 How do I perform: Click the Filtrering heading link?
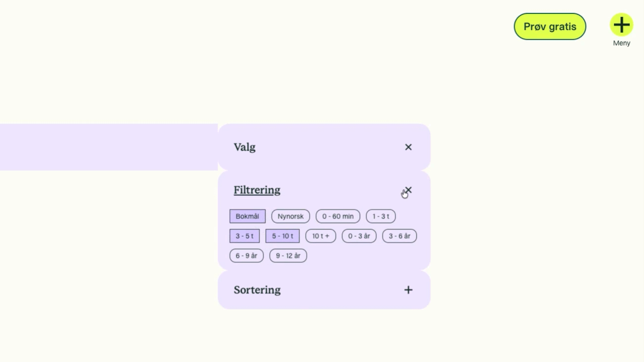coord(257,190)
